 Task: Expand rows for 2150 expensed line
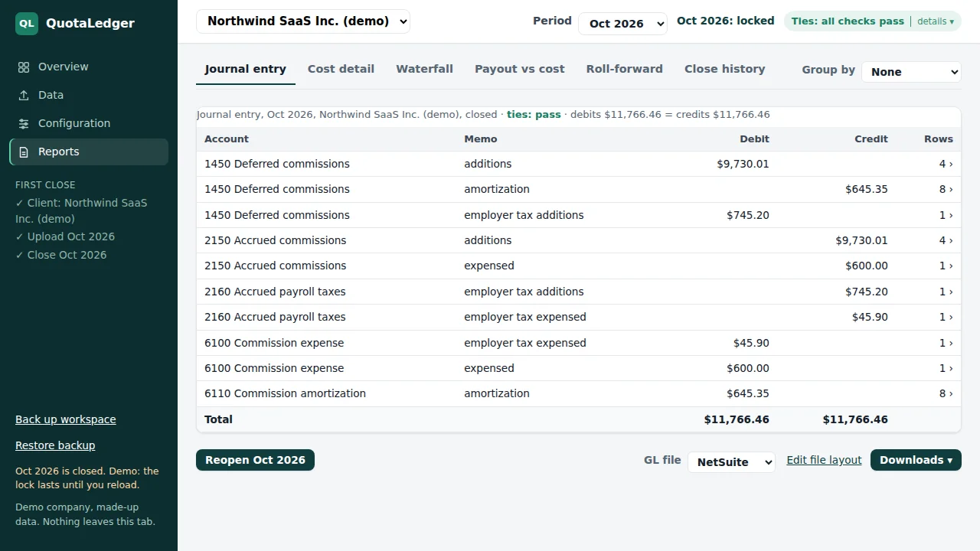click(x=946, y=266)
